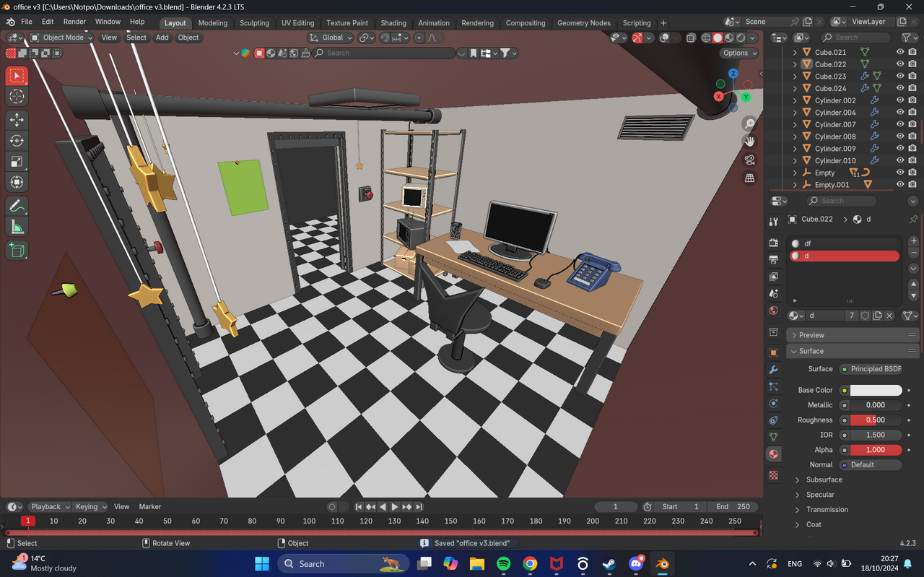
Task: Hide Cube.023 in viewport with eye icon
Action: pyautogui.click(x=900, y=76)
